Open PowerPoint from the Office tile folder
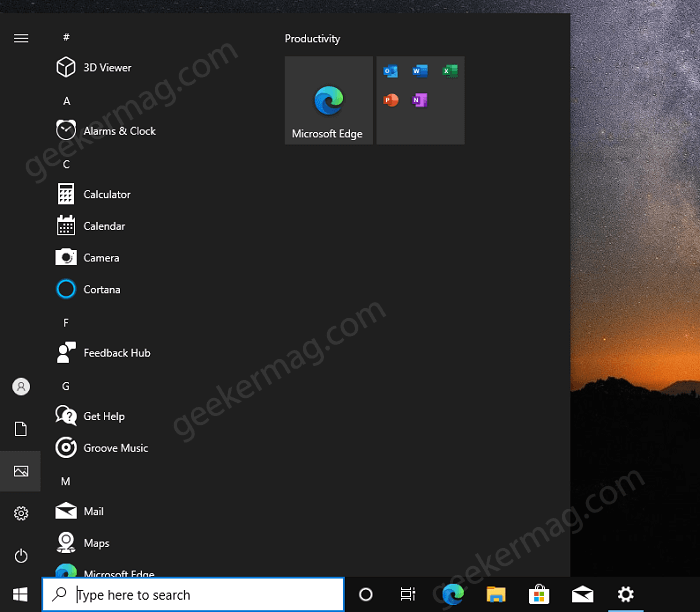 coord(391,100)
